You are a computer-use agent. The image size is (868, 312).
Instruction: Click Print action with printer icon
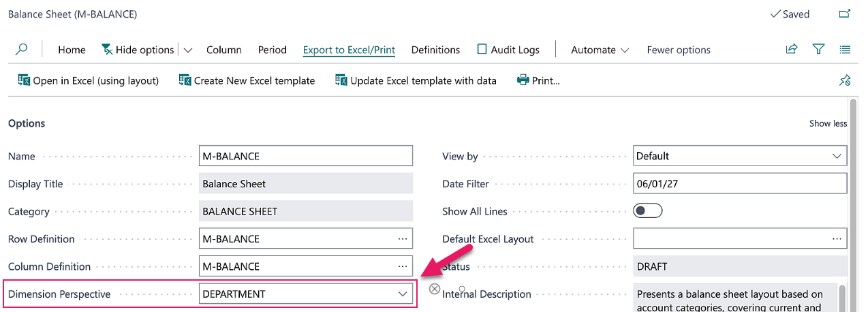pyautogui.click(x=538, y=80)
